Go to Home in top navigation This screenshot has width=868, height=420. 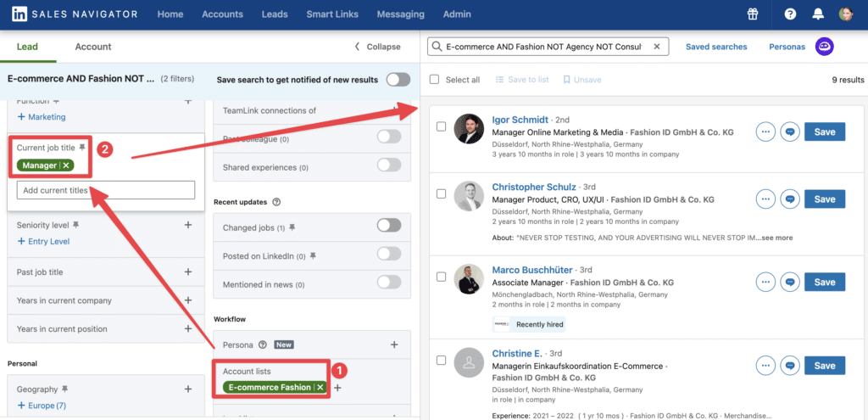pyautogui.click(x=170, y=14)
